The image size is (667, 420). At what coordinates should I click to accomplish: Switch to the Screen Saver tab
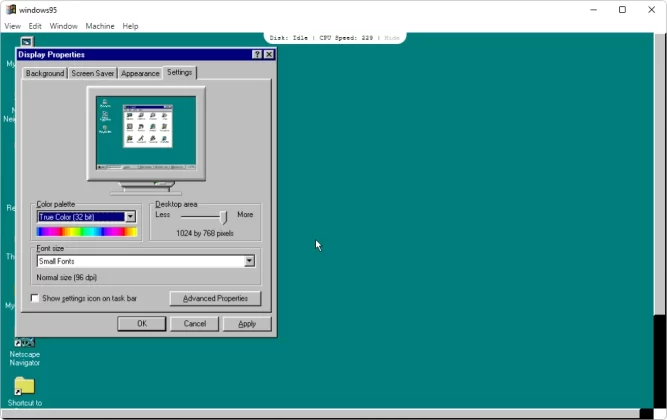92,73
